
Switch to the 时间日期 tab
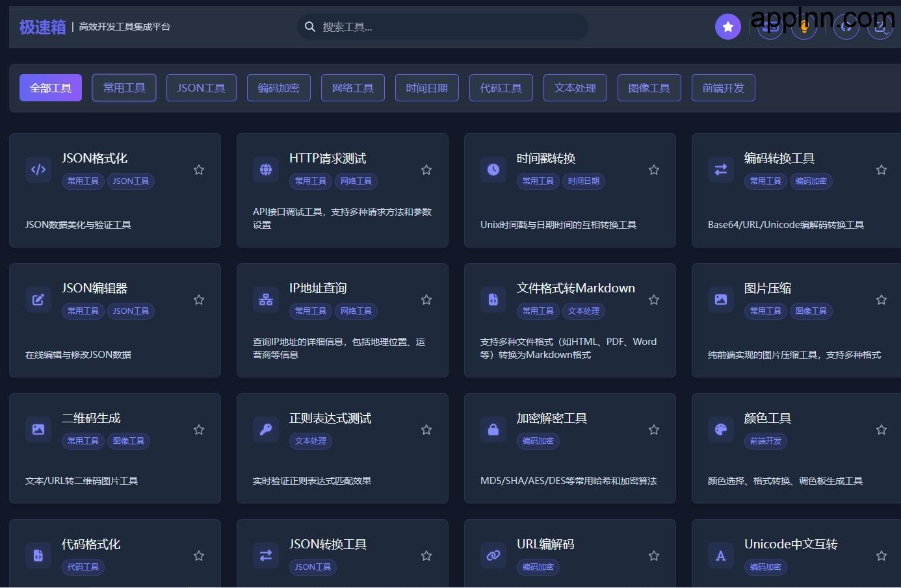click(x=427, y=88)
